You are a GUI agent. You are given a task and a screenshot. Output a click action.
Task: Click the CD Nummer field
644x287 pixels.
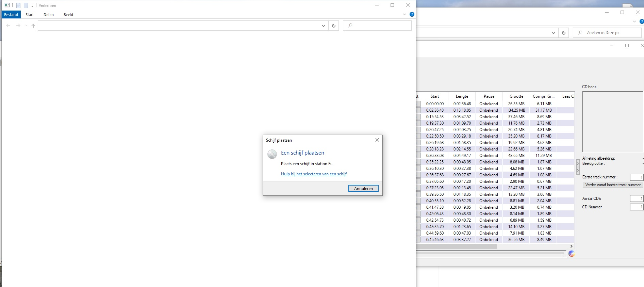637,207
